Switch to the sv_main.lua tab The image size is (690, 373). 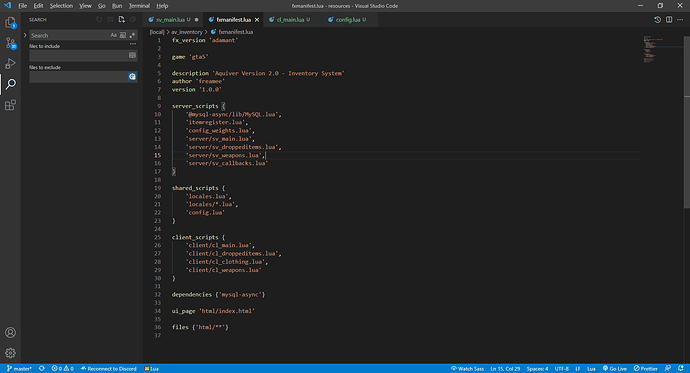tap(173, 20)
